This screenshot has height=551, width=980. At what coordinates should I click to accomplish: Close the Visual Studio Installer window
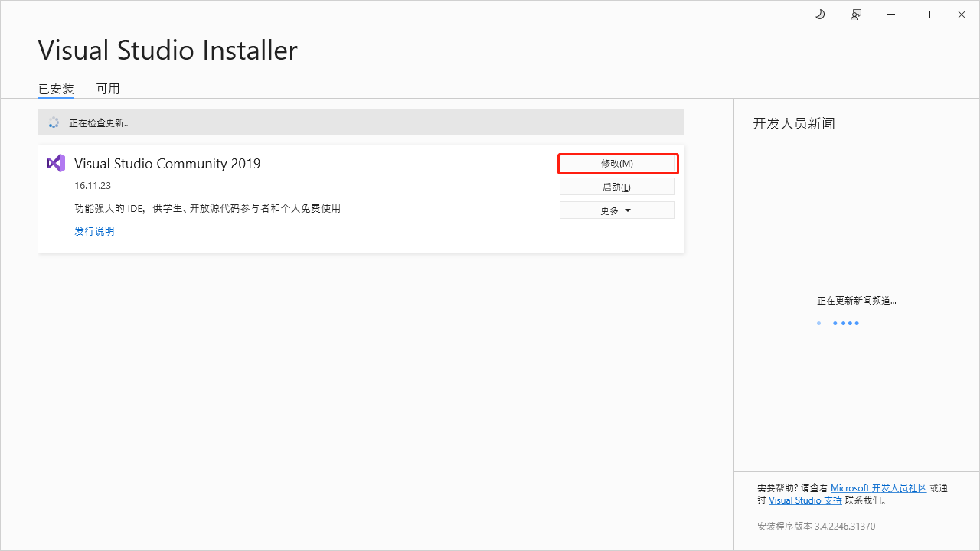coord(962,15)
